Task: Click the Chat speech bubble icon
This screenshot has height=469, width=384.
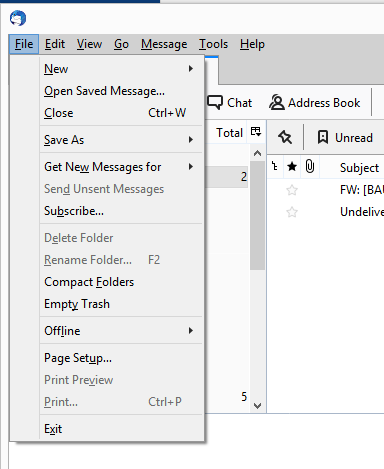Action: tap(215, 102)
